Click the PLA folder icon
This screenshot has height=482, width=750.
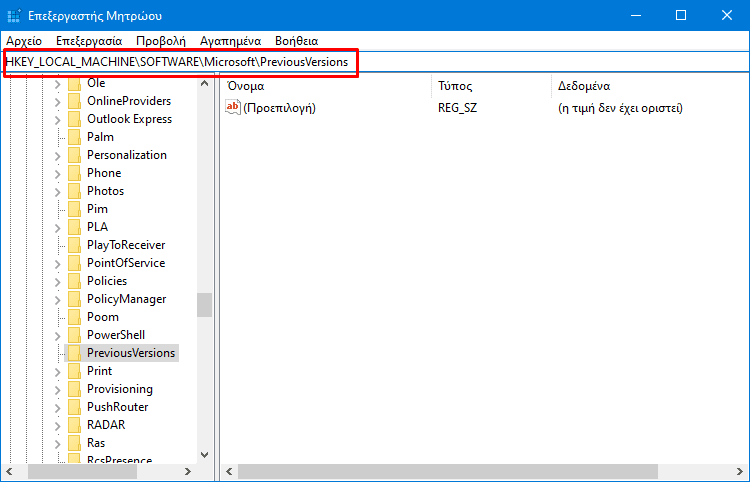coord(74,227)
